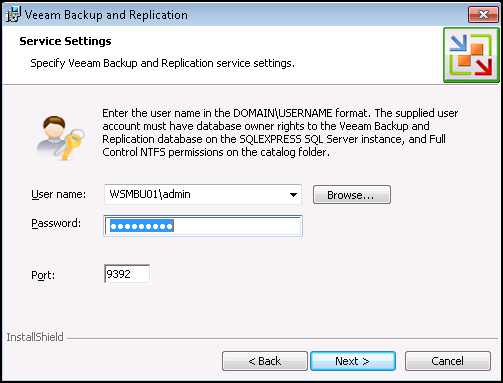The height and width of the screenshot is (383, 503).
Task: Click the 'Specify Veeam Backup and Replication service settings' text
Action: tap(162, 63)
